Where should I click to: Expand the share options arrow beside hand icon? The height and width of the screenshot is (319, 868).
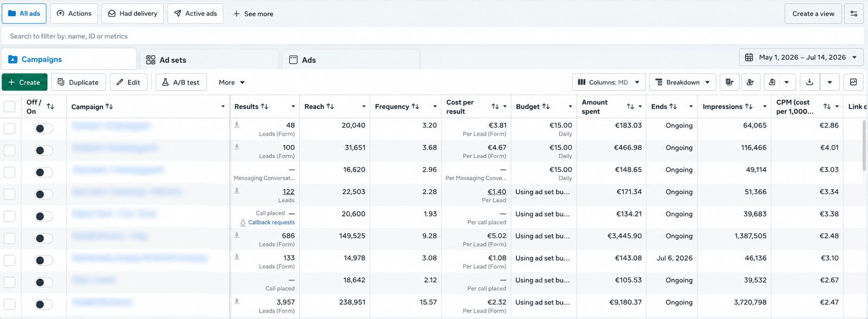click(787, 82)
